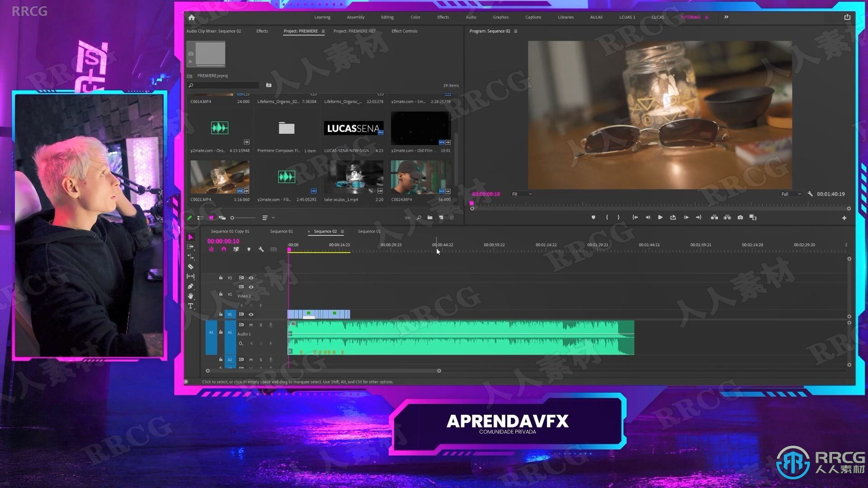Image resolution: width=868 pixels, height=488 pixels.
Task: Click Mark Out in Program Monitor
Action: 618,217
